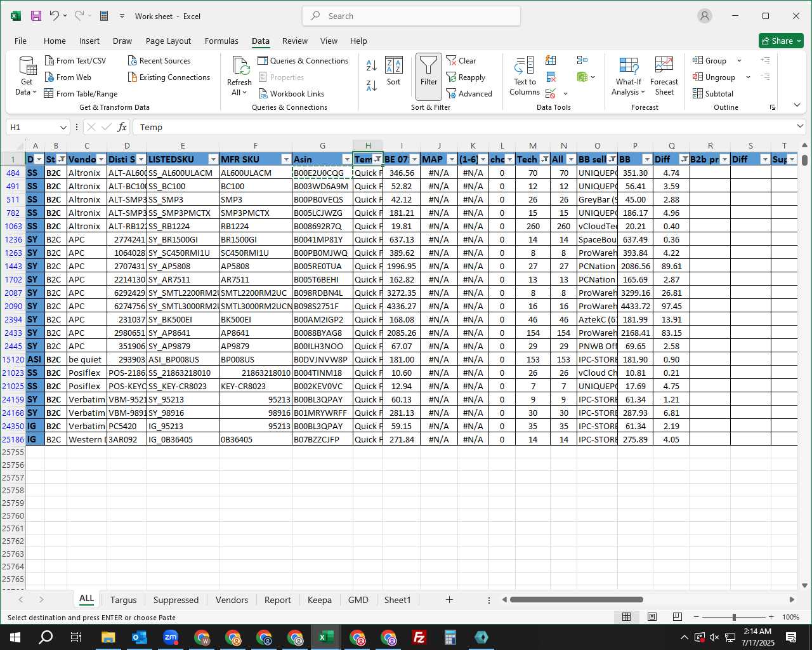Click Reapply filter button
The height and width of the screenshot is (650, 812).
point(466,77)
